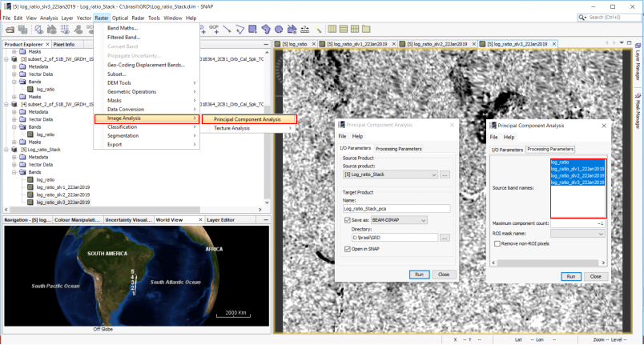Viewport: 644px width, 345px height.
Task: Choose Principal Component Analysis from the submenu
Action: click(x=247, y=119)
